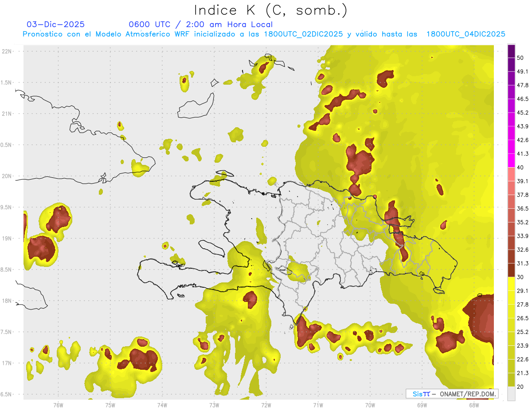Click the legend value "49.1"
This screenshot has height=411, width=532.
coord(523,71)
